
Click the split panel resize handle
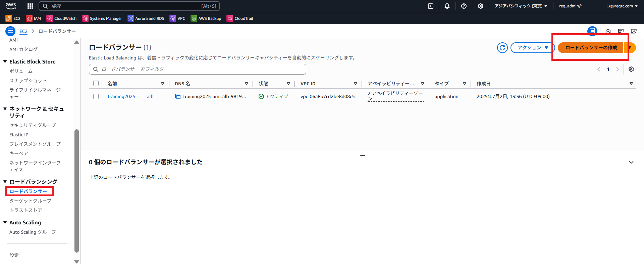pos(363,156)
